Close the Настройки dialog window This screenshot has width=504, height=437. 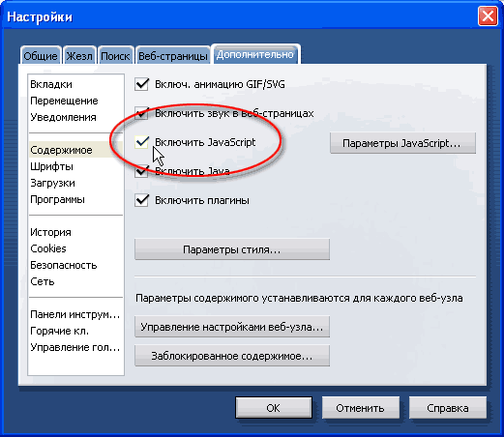point(488,15)
